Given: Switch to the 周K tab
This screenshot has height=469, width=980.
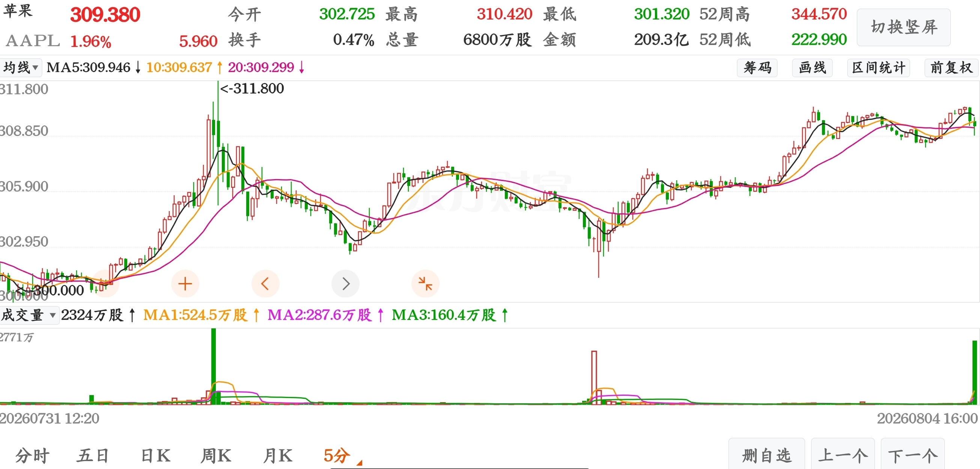Looking at the screenshot, I should pos(216,456).
